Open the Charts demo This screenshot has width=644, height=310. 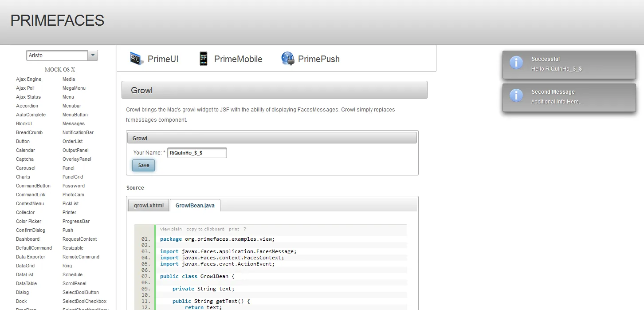coord(23,177)
